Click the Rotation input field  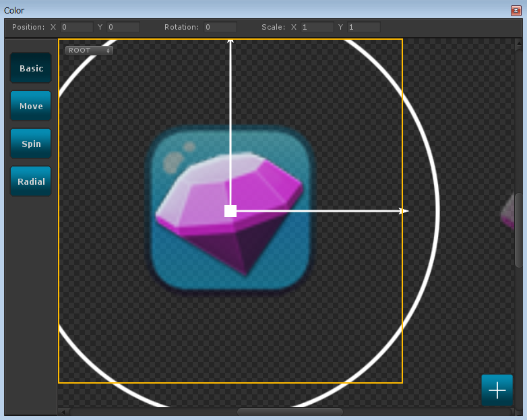[220, 27]
